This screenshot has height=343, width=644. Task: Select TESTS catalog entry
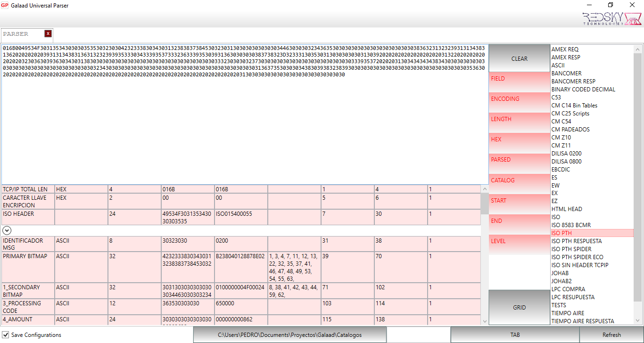click(x=559, y=305)
